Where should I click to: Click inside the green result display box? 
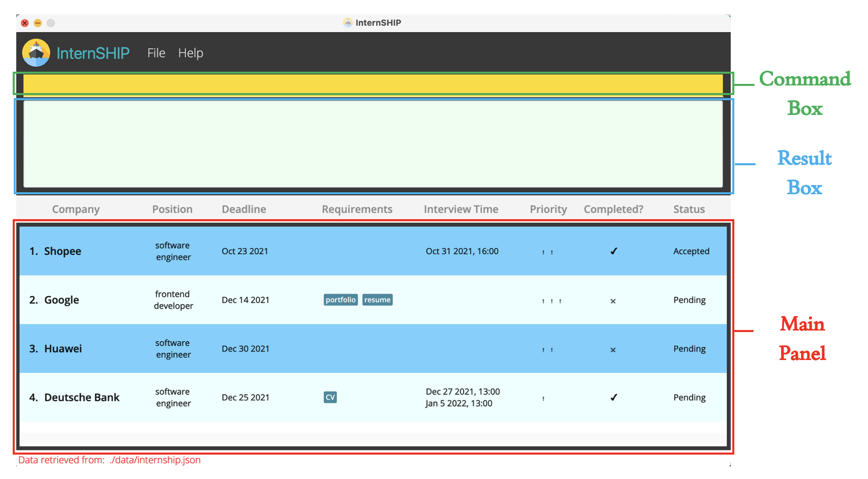click(373, 144)
